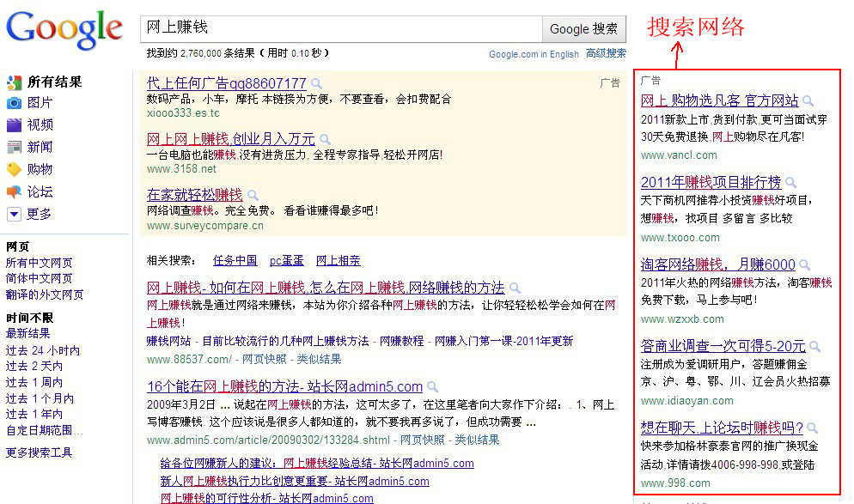The width and height of the screenshot is (854, 504).
Task: Open 新闻 via its newspaper icon
Action: pos(14,147)
